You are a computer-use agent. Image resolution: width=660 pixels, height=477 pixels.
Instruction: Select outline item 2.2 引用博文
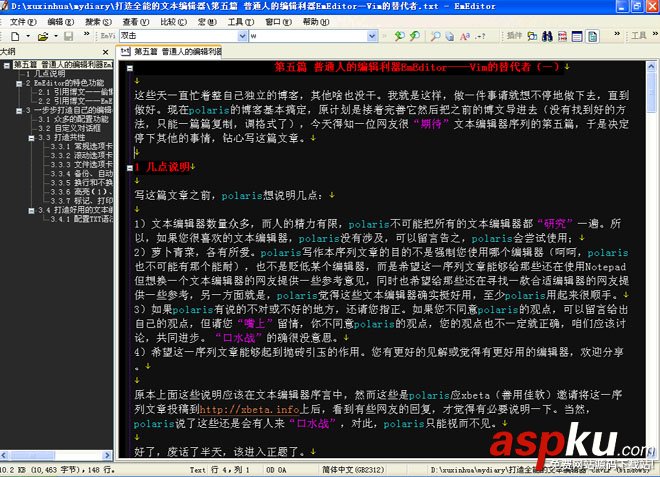[x=75, y=101]
